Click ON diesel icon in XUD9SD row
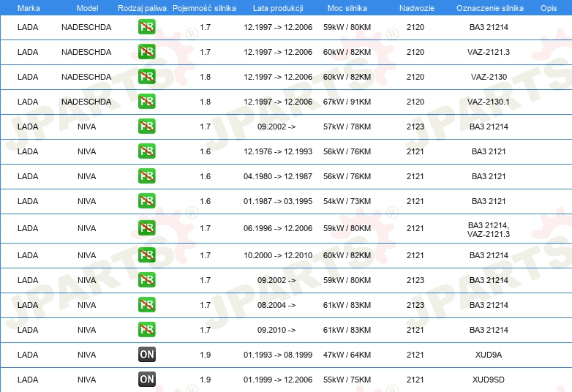The image size is (572, 392). tap(146, 380)
